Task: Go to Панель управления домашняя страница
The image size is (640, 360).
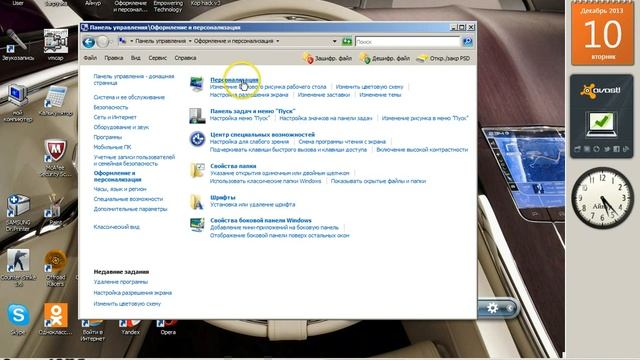Action: [x=134, y=80]
